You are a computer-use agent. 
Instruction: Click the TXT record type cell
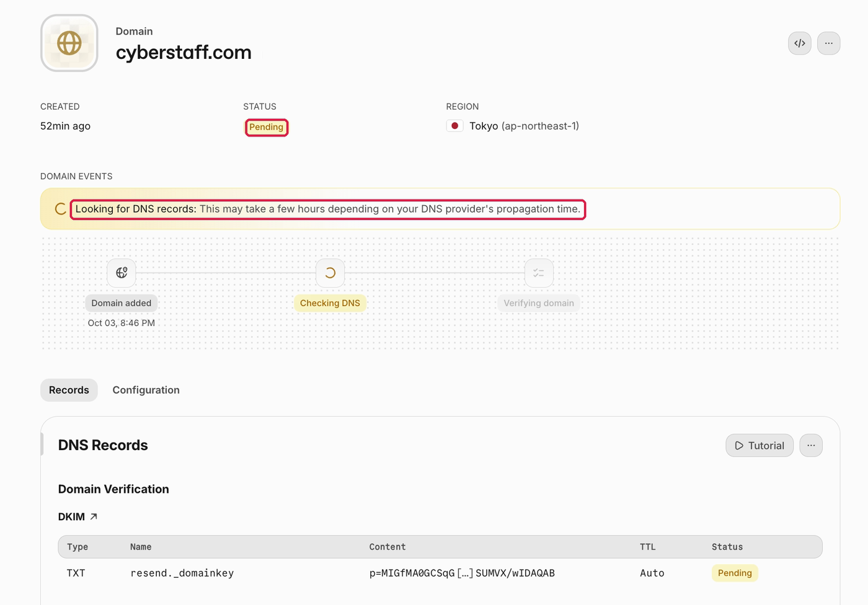(76, 573)
